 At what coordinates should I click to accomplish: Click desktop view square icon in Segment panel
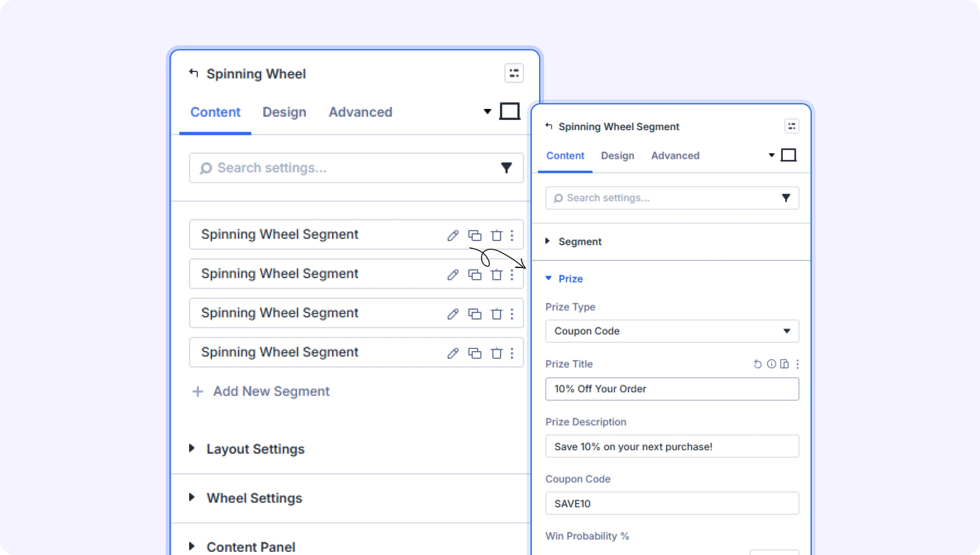(789, 155)
